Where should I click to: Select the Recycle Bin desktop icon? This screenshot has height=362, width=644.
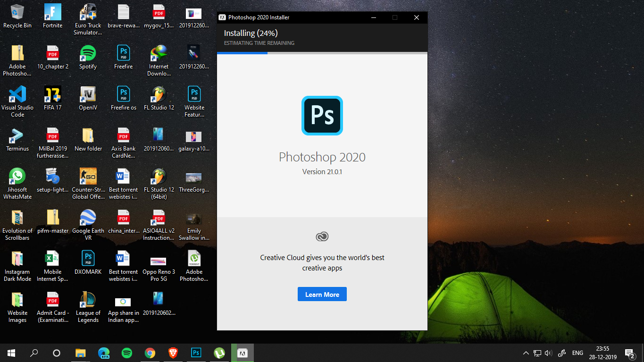17,17
